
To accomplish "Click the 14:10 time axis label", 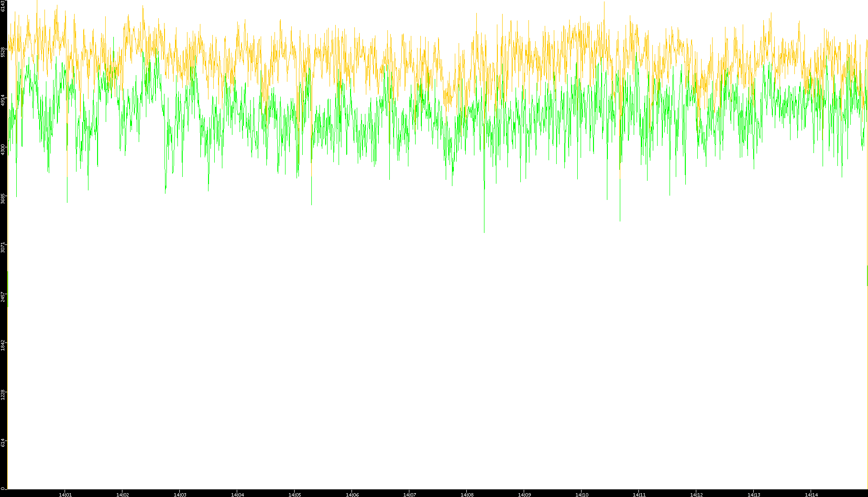I will tap(582, 495).
